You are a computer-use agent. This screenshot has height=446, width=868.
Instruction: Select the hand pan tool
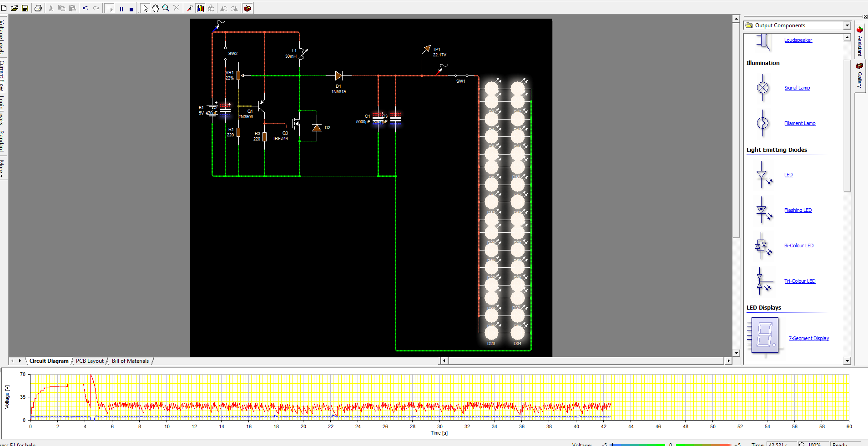point(156,8)
